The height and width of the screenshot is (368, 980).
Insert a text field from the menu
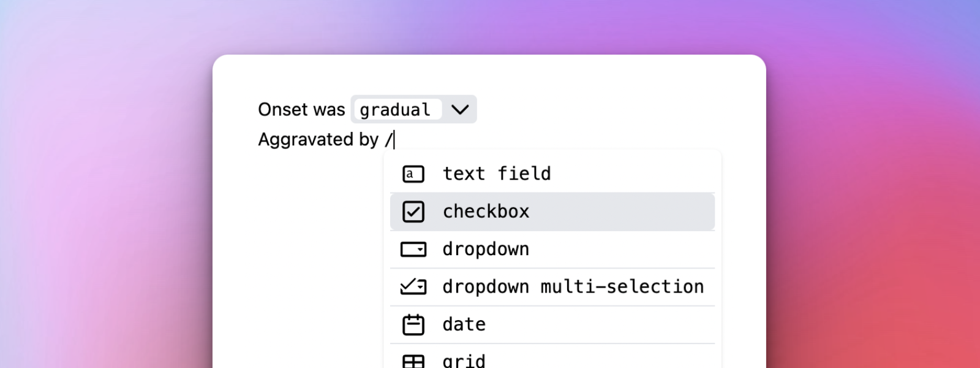(496, 174)
